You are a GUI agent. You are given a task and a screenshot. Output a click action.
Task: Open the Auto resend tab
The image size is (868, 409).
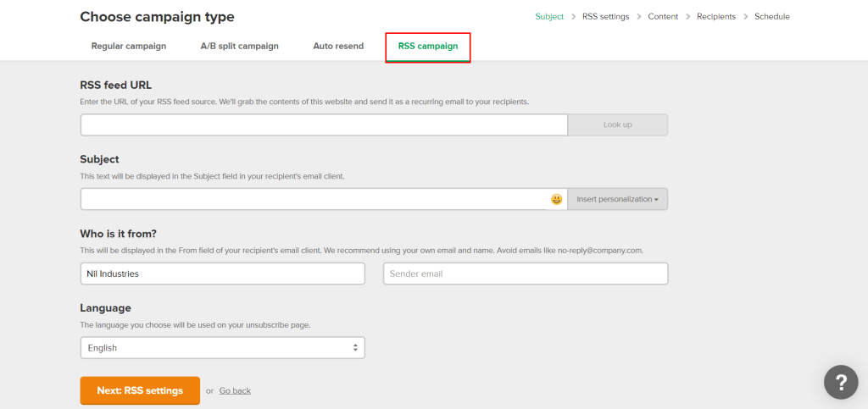pos(338,46)
